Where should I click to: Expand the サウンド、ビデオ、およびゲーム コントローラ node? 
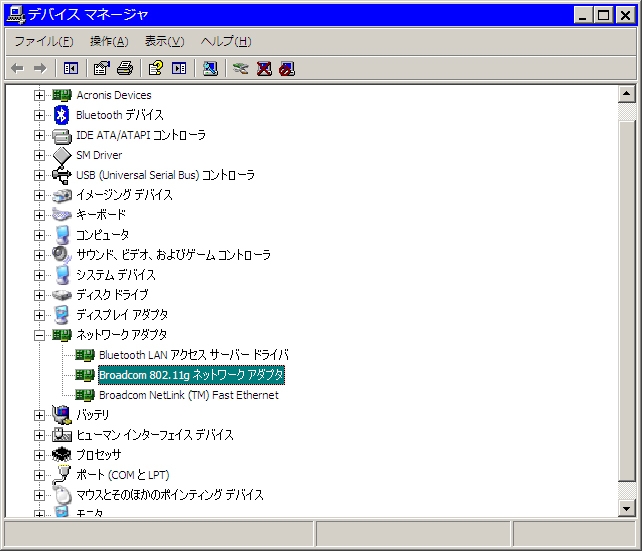point(39,255)
